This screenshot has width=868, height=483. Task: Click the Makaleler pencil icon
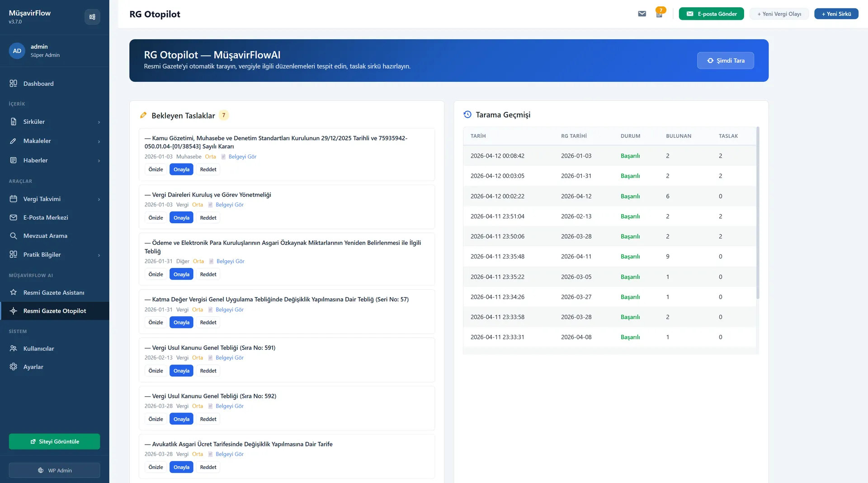click(x=14, y=141)
